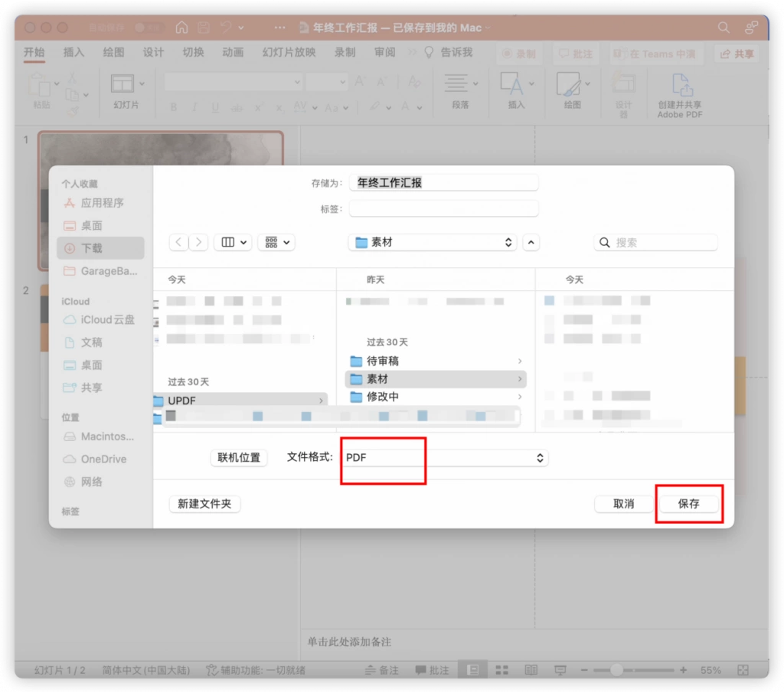Select Desktop (桌面) under iCloud
Screen dimensions: 784x693
101,365
